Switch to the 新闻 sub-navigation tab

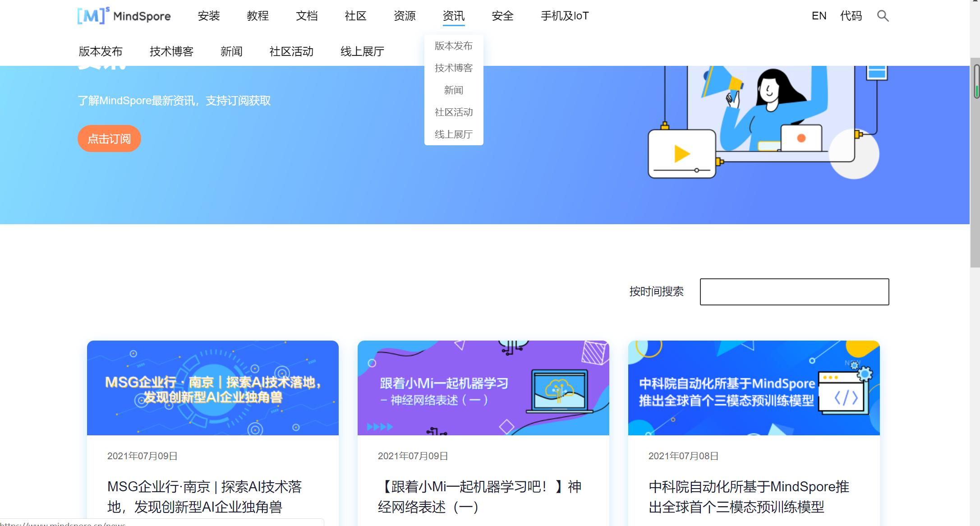(231, 51)
